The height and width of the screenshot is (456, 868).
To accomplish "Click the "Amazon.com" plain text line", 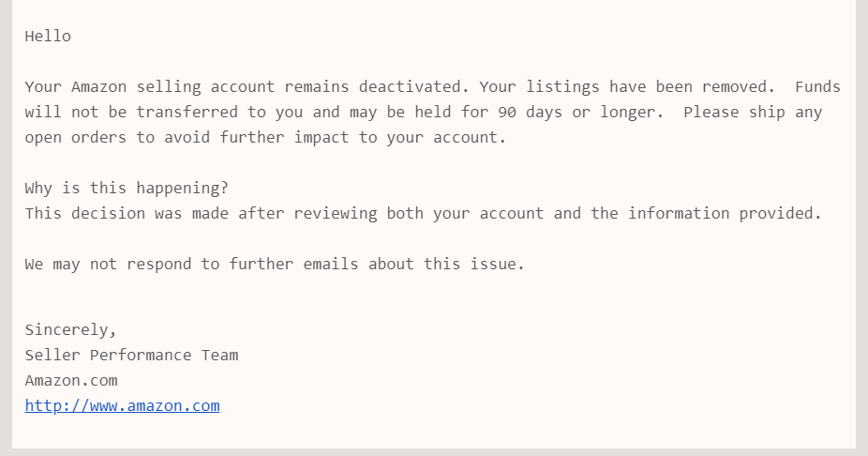I will coord(71,381).
